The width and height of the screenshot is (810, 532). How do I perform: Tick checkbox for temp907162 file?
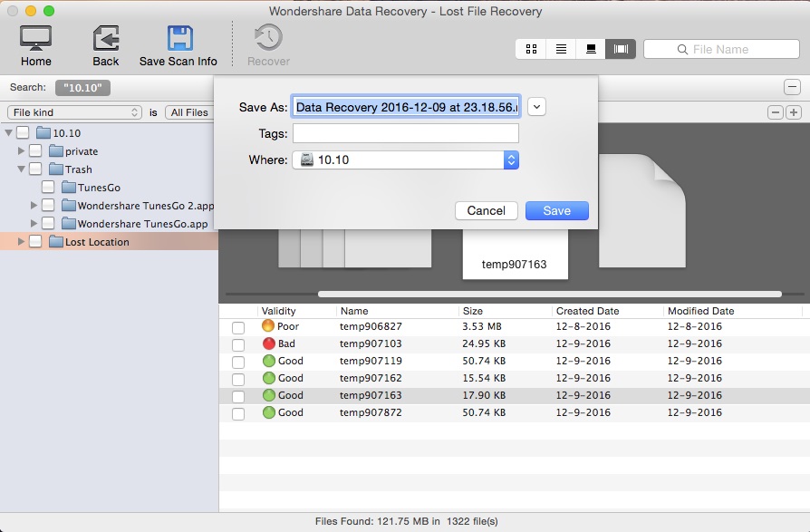click(x=238, y=380)
